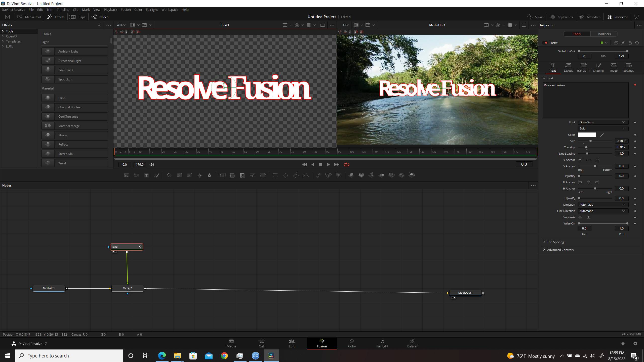Image resolution: width=644 pixels, height=362 pixels.
Task: Add a Blur tool (droplet icon)
Action: tap(209, 175)
